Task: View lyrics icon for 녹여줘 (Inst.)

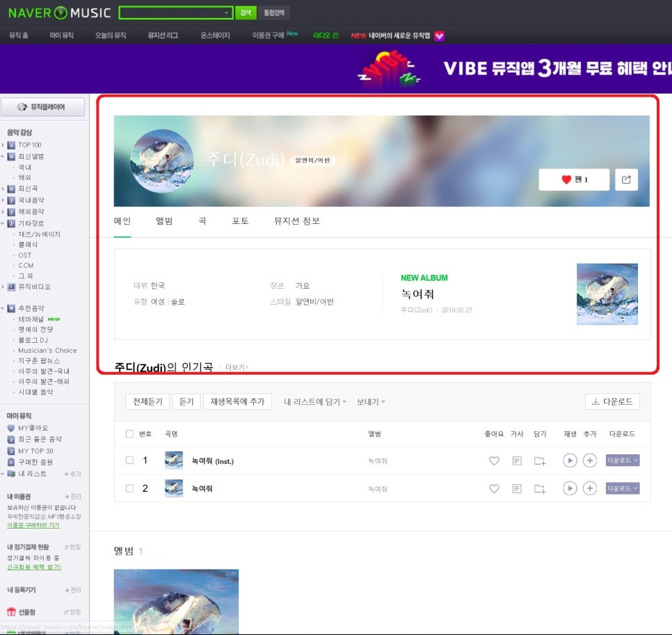Action: pos(518,461)
